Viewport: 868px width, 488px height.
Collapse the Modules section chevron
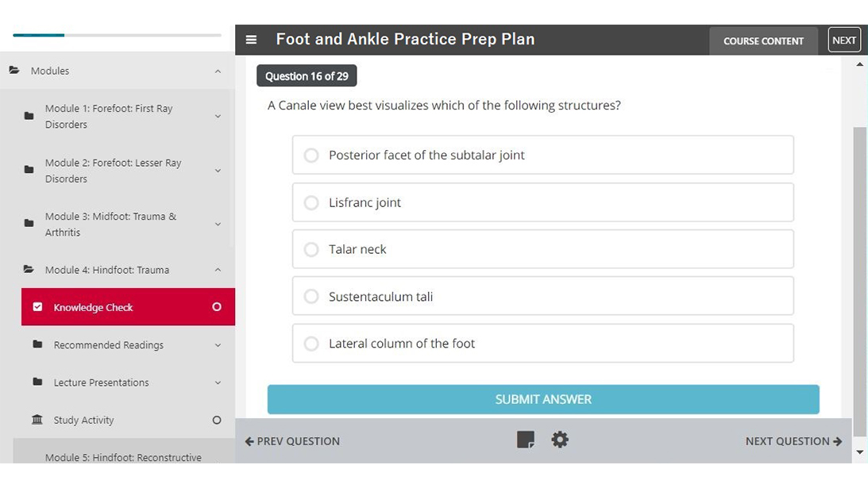pyautogui.click(x=218, y=71)
